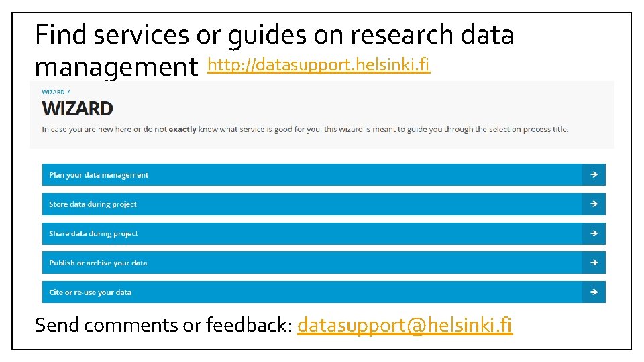Click arrow icon on Publish or archive row

[x=594, y=263]
